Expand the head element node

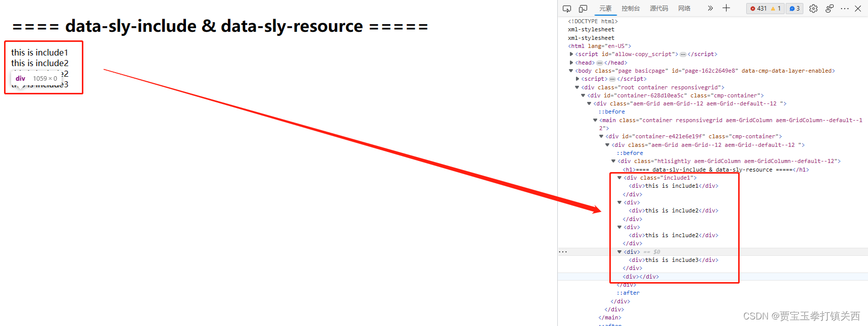tap(571, 63)
